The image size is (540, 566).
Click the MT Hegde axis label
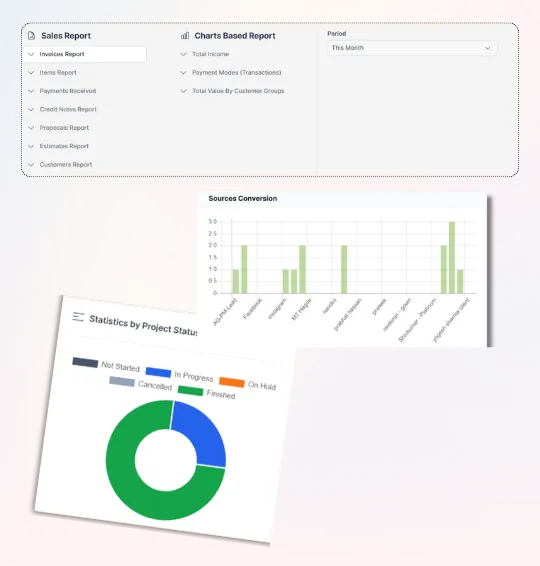pyautogui.click(x=301, y=309)
